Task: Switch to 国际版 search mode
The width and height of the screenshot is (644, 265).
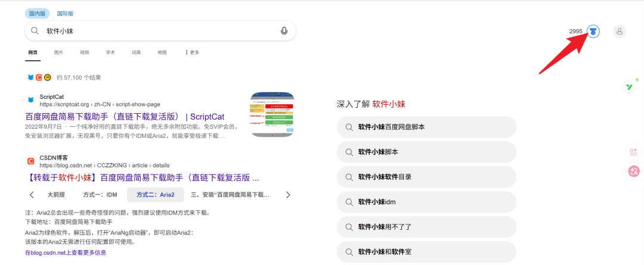Action: [65, 13]
